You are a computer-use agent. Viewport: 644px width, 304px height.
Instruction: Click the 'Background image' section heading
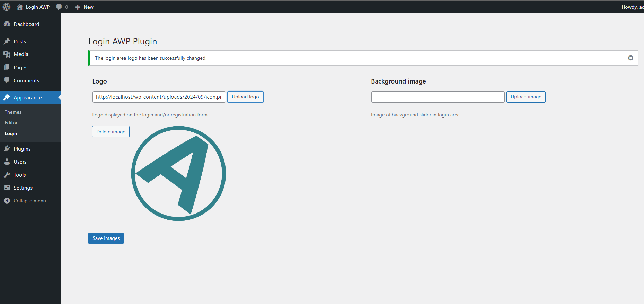(x=398, y=81)
